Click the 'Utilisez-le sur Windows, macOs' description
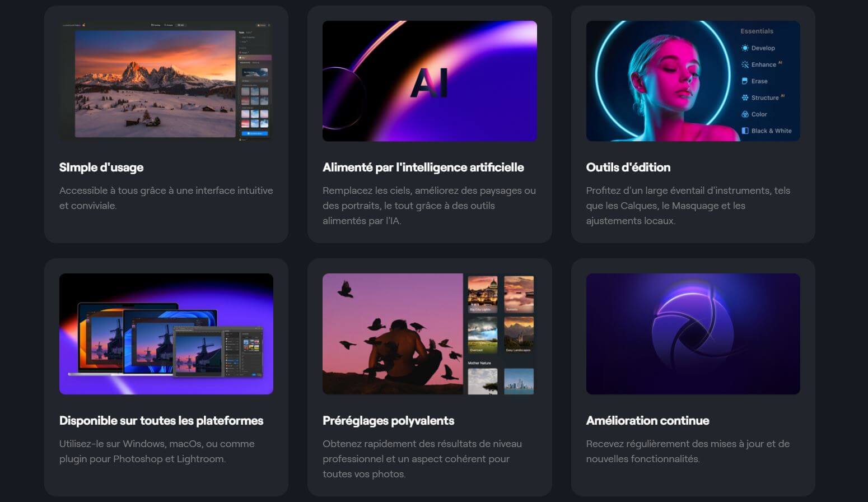 pos(157,451)
